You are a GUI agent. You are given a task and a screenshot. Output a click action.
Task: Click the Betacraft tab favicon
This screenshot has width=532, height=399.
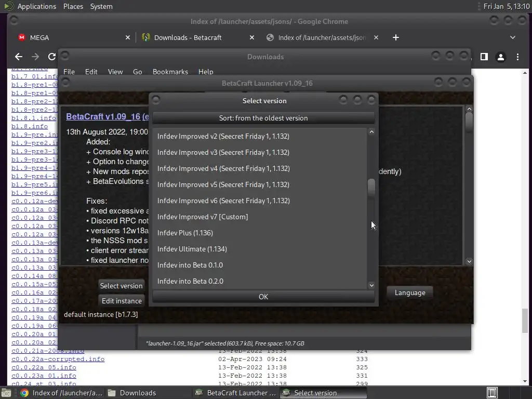(x=146, y=37)
